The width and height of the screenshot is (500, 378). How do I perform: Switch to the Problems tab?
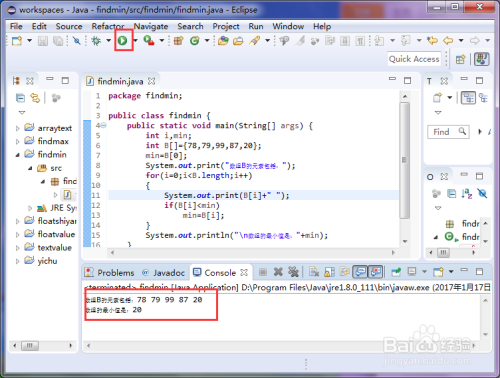point(110,273)
